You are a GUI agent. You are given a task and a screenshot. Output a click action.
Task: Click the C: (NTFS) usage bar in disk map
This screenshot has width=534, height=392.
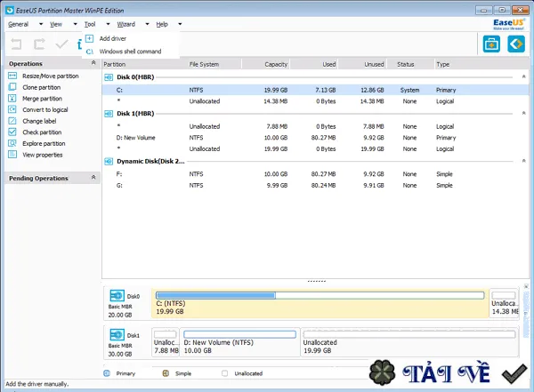(320, 295)
